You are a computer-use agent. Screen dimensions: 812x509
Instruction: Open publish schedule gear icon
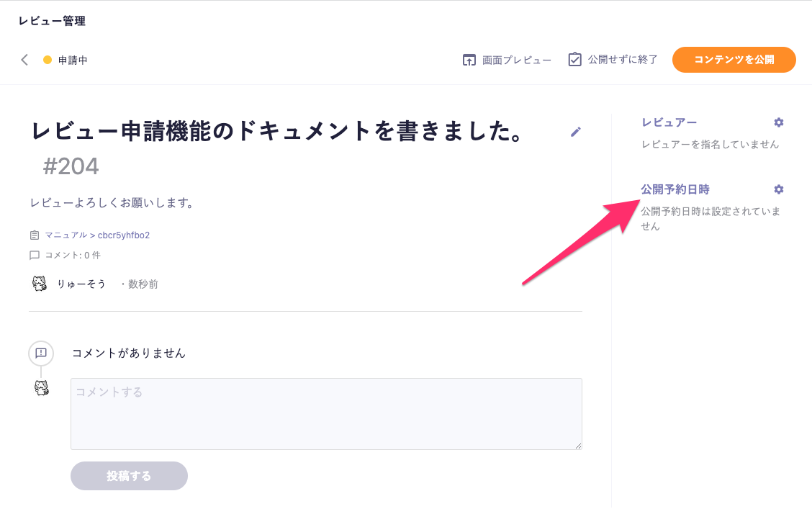coord(778,189)
